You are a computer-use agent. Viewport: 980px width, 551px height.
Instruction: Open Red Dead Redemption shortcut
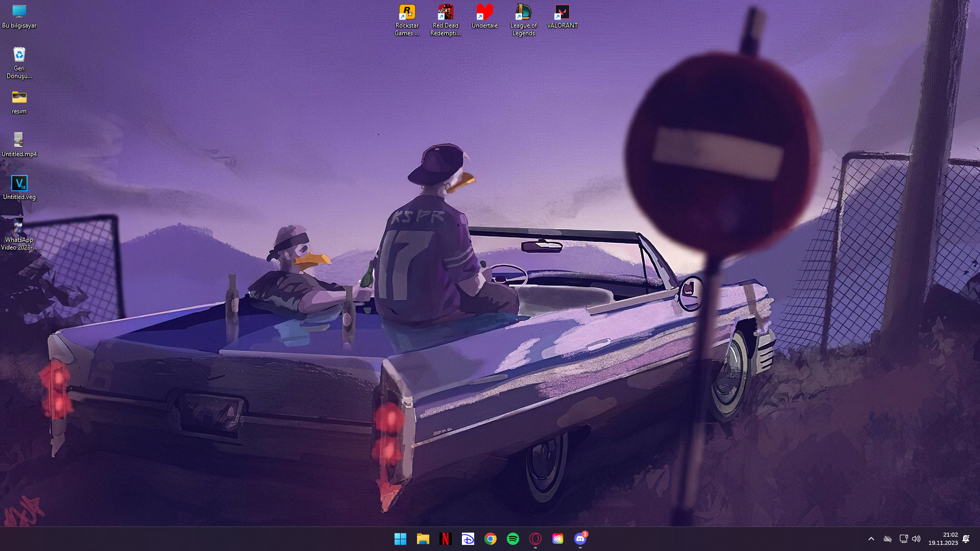click(446, 20)
